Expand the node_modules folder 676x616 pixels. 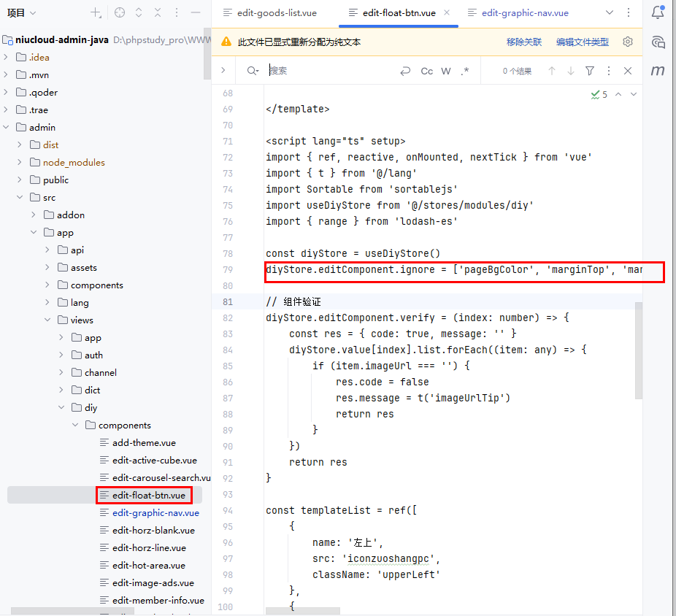[x=20, y=162]
